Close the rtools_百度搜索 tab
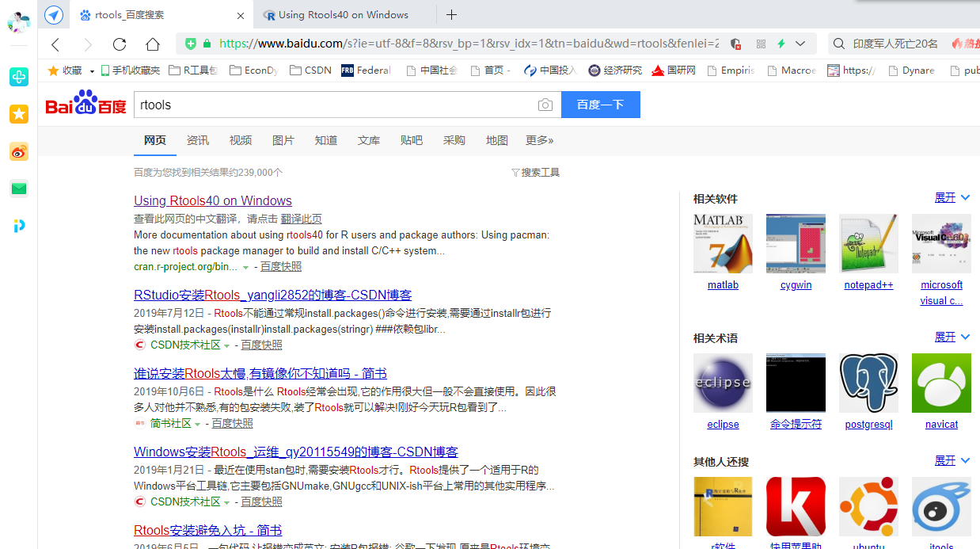 pyautogui.click(x=241, y=15)
